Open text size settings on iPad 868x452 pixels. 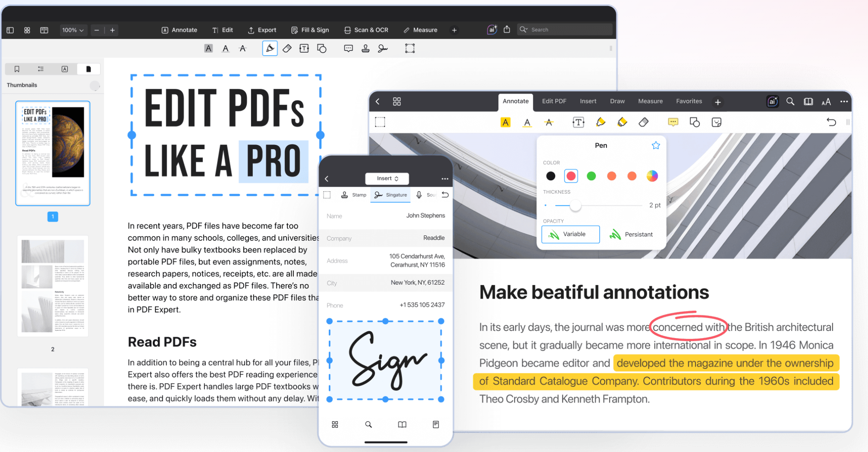coord(826,102)
